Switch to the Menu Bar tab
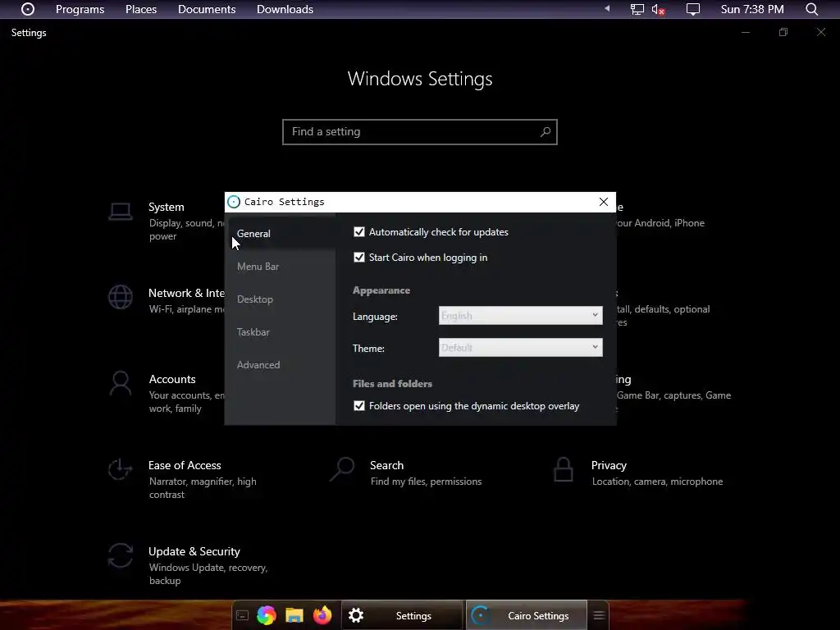This screenshot has height=630, width=840. [x=281, y=267]
